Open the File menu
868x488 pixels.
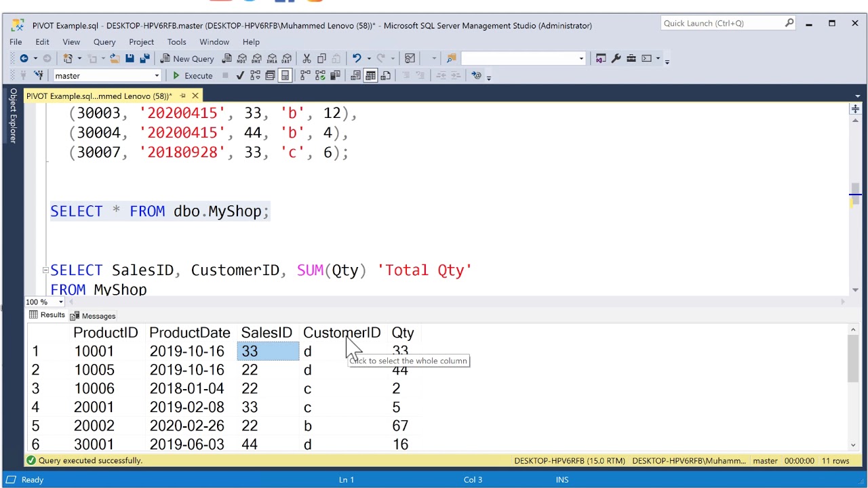(x=16, y=42)
